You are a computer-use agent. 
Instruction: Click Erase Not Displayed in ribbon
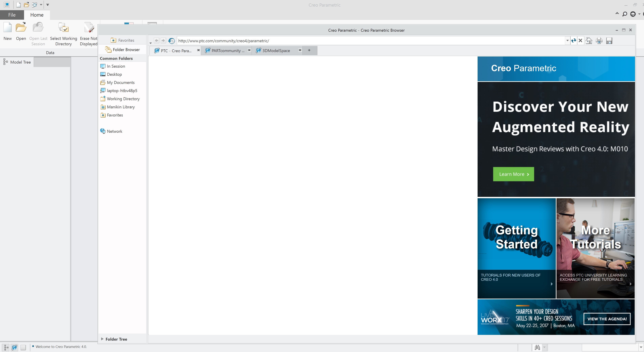pos(89,28)
